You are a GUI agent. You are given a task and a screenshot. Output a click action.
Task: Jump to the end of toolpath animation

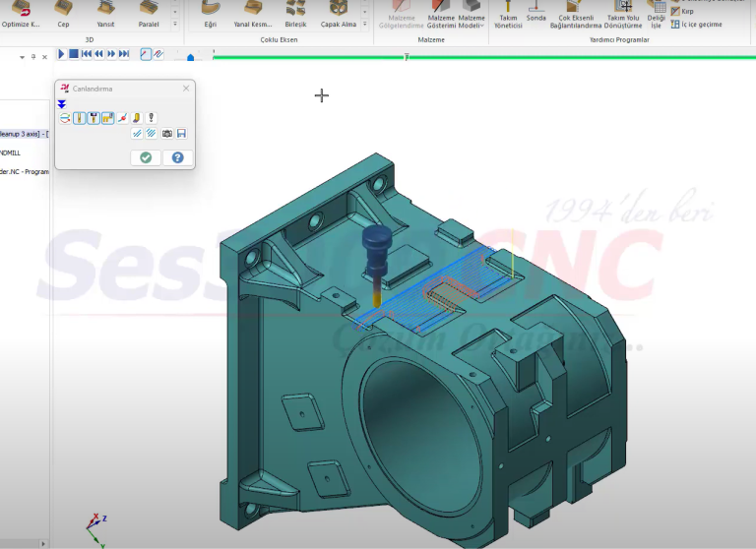pos(124,54)
